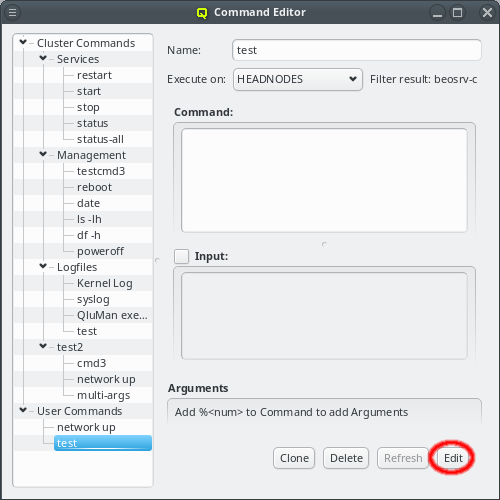Select the syslog entry
Viewport: 500px width, 500px height.
[x=93, y=299]
